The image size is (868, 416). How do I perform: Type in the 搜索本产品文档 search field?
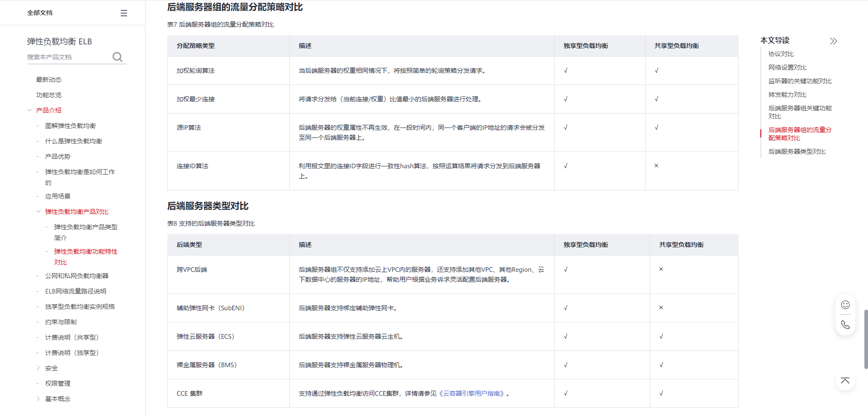click(x=68, y=57)
